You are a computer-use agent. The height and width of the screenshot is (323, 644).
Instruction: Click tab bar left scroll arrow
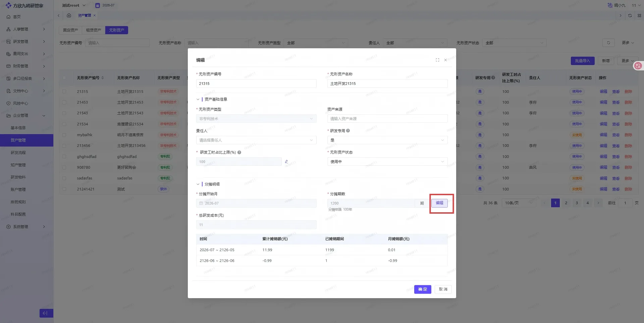pyautogui.click(x=59, y=15)
